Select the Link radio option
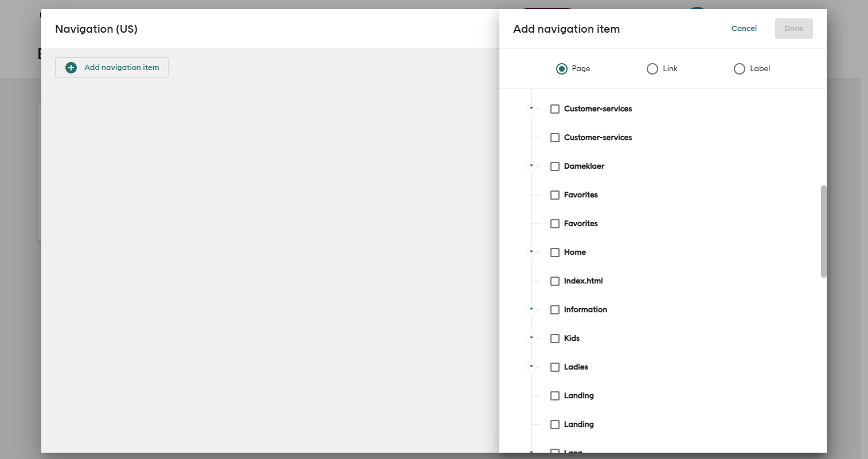The image size is (868, 459). point(652,69)
